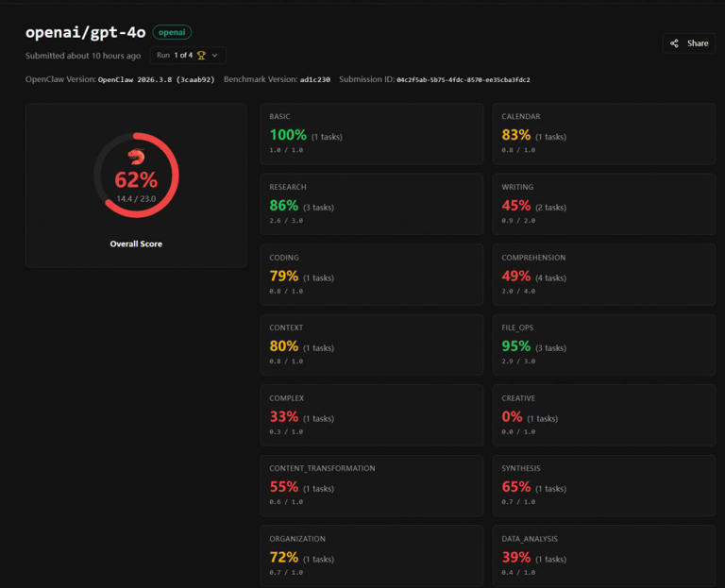Screen dimensions: 725x588
Task: Click the SYNTHESIS 65% score
Action: [516, 487]
